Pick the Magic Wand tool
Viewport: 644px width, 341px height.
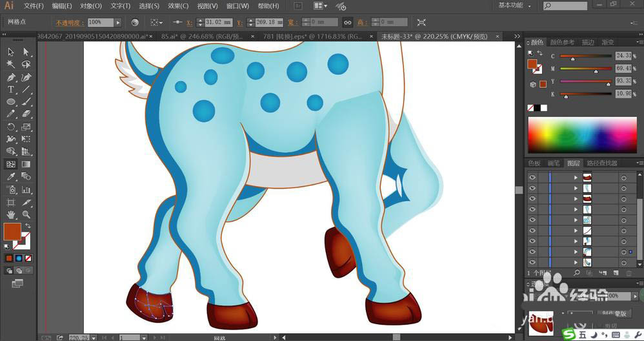tap(11, 64)
